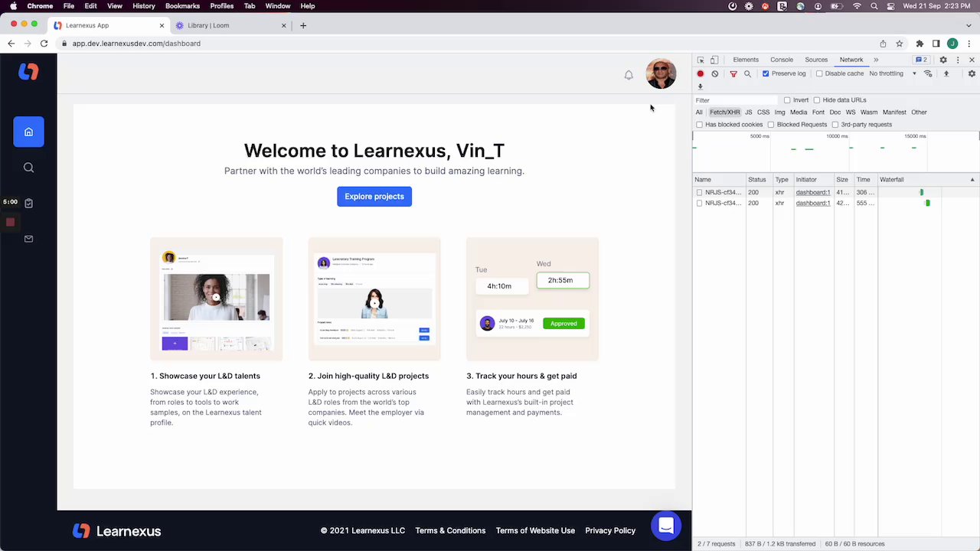Uncheck Preserve log
This screenshot has width=980, height=551.
click(x=766, y=73)
